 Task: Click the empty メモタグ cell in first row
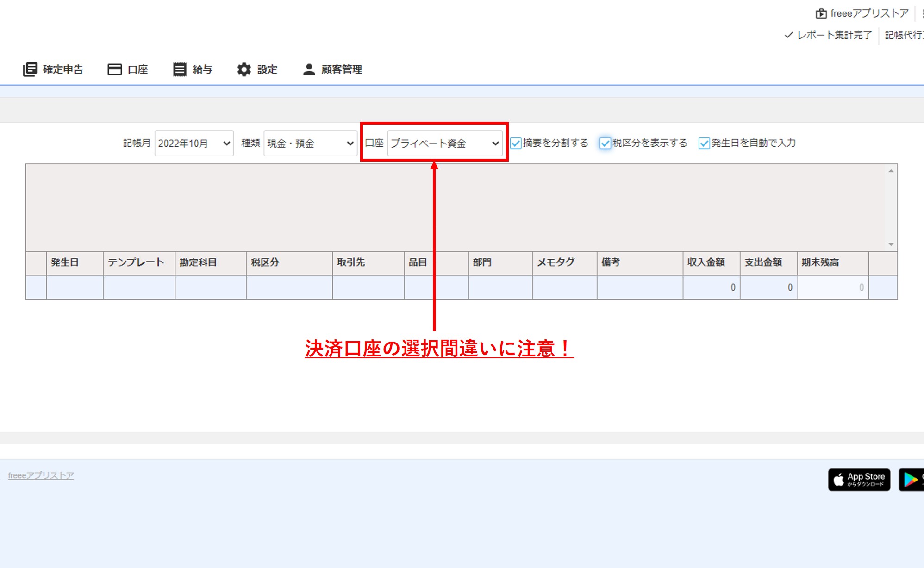click(x=565, y=287)
